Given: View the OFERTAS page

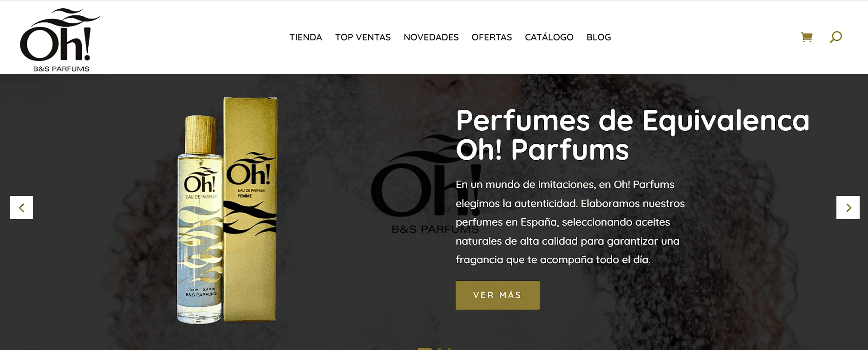Looking at the screenshot, I should (491, 37).
